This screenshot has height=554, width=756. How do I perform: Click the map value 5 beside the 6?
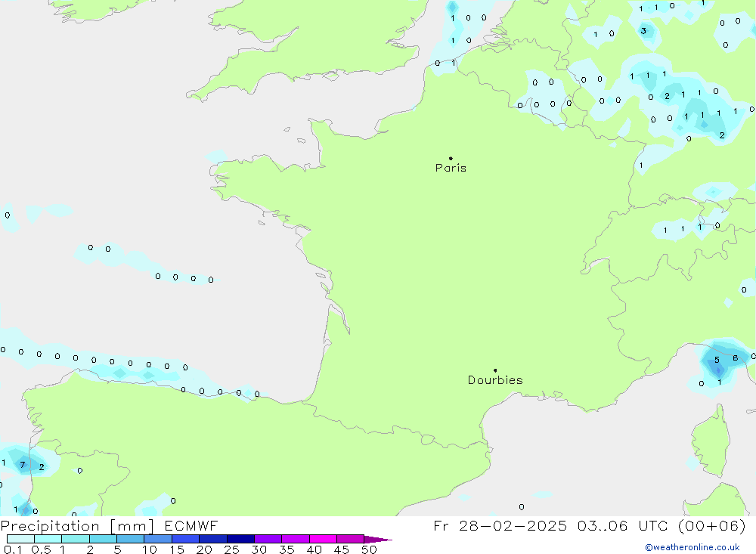[x=717, y=361]
